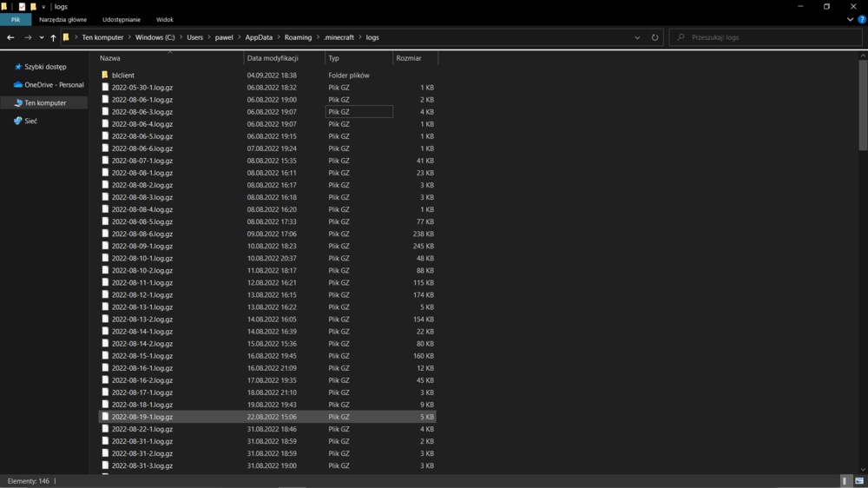Screen dimensions: 868x488
Task: Select file icon of 2022-08-31-3.log.gz
Action: [x=105, y=465]
